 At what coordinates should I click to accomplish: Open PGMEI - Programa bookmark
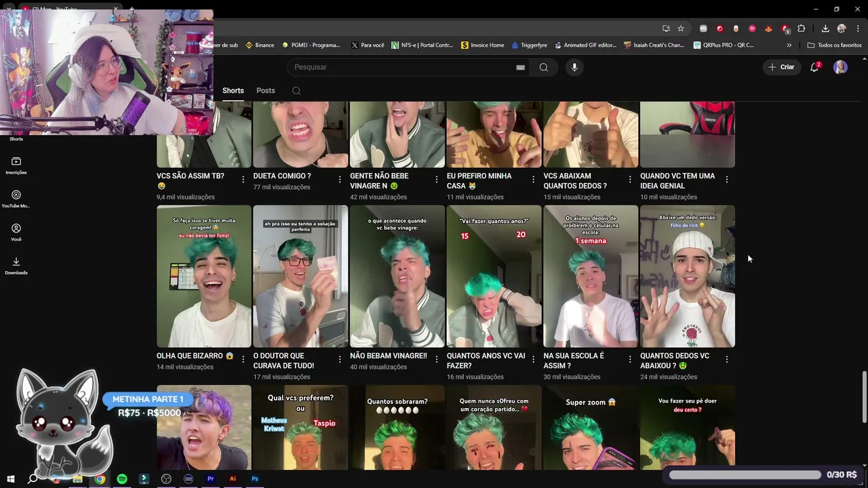(x=311, y=45)
